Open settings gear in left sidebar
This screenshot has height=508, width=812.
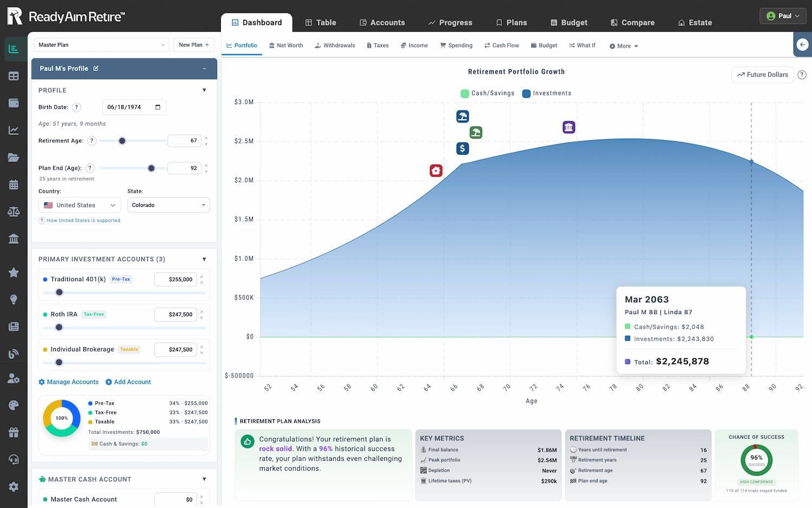[14, 486]
